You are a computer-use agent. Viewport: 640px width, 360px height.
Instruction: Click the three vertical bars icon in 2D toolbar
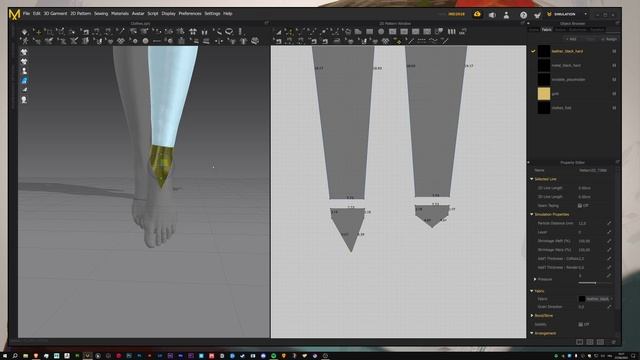tap(451, 31)
